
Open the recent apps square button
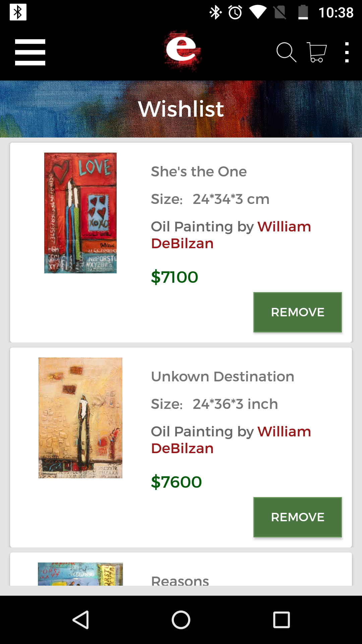coord(281,620)
